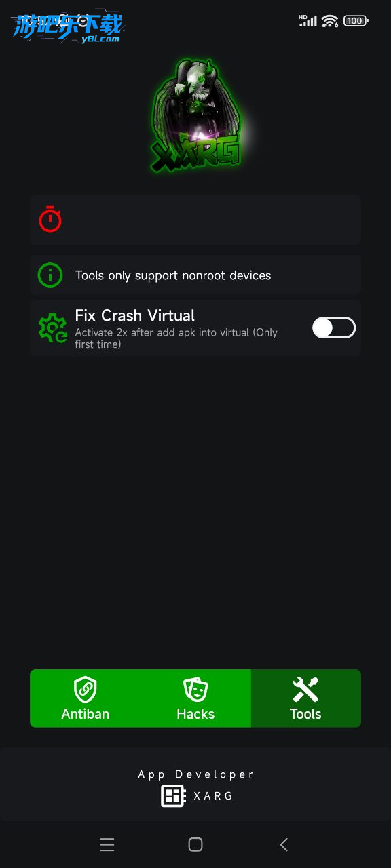Go to the Android home button

point(195,844)
